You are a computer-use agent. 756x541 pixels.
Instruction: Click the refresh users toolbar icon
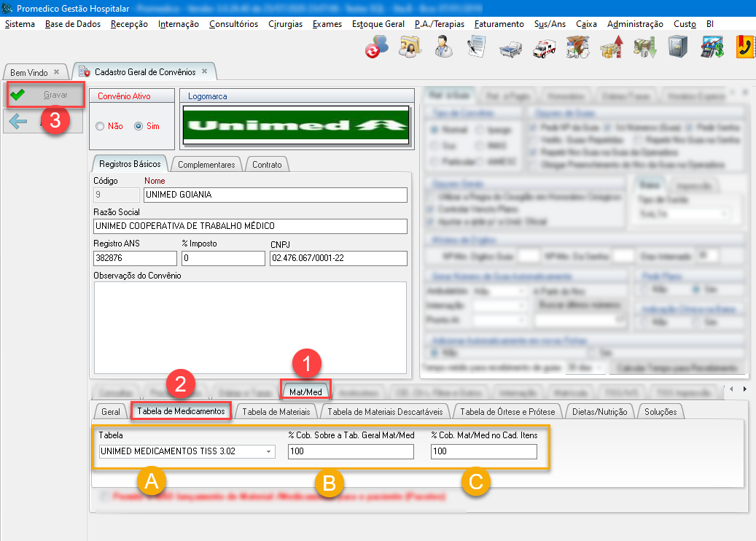tap(377, 47)
